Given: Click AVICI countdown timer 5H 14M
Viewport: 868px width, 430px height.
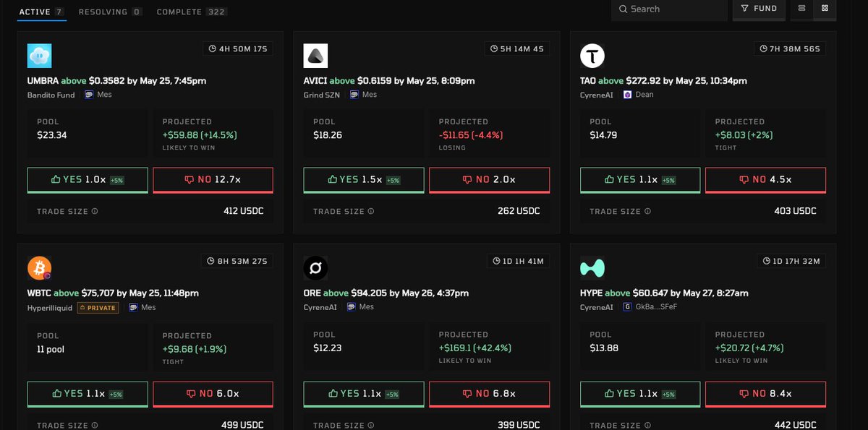Looking at the screenshot, I should pyautogui.click(x=516, y=48).
